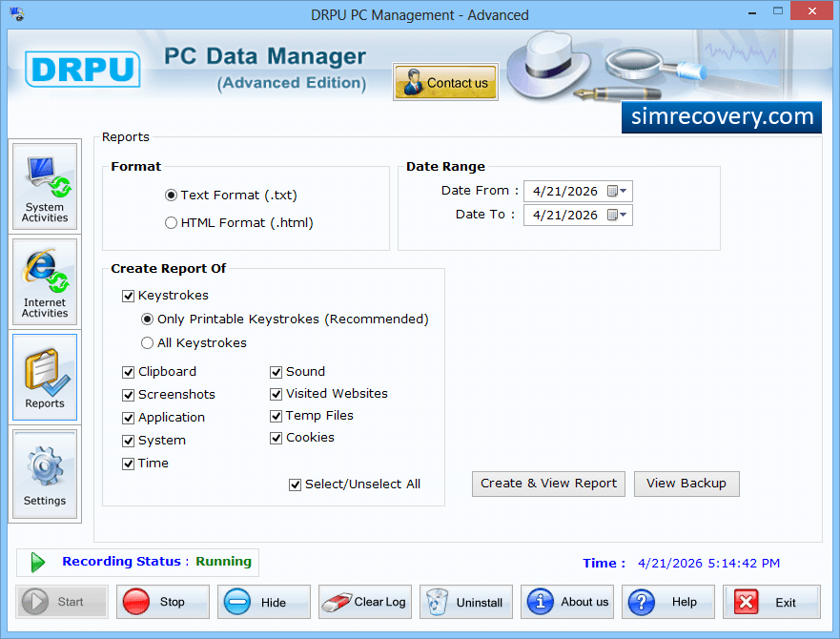Click the Clear Log eraser icon
Viewport: 840px width, 639px height.
click(x=337, y=602)
